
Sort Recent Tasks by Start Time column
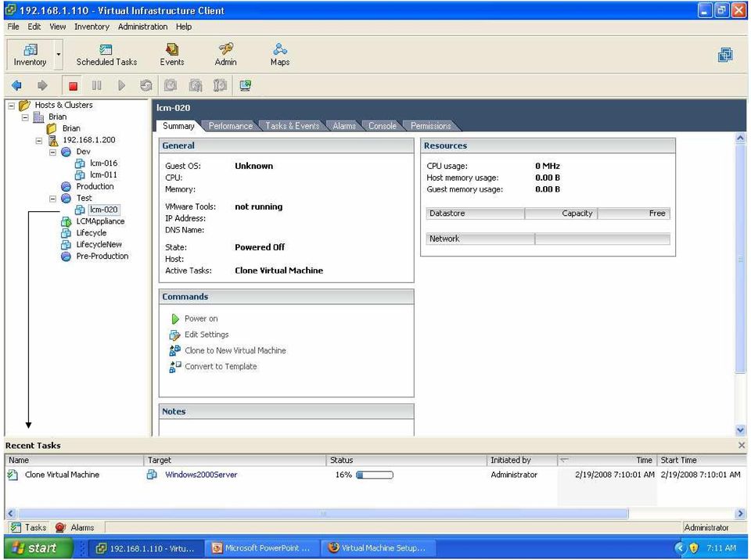[702, 461]
